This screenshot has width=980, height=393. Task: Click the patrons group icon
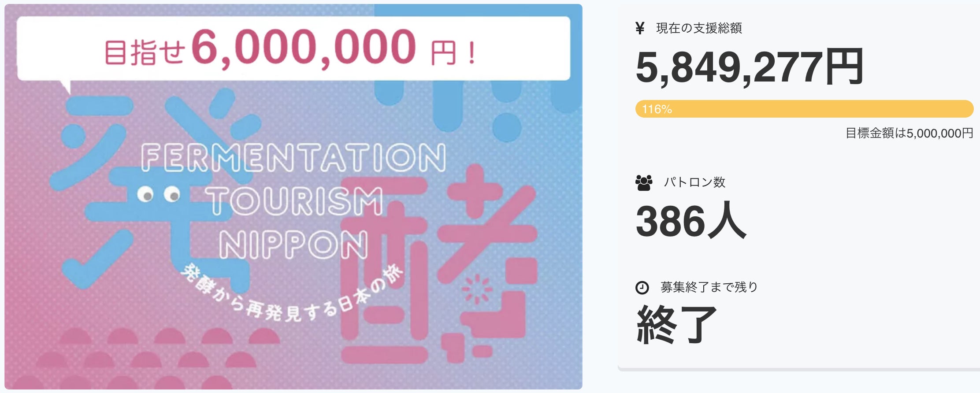click(644, 182)
